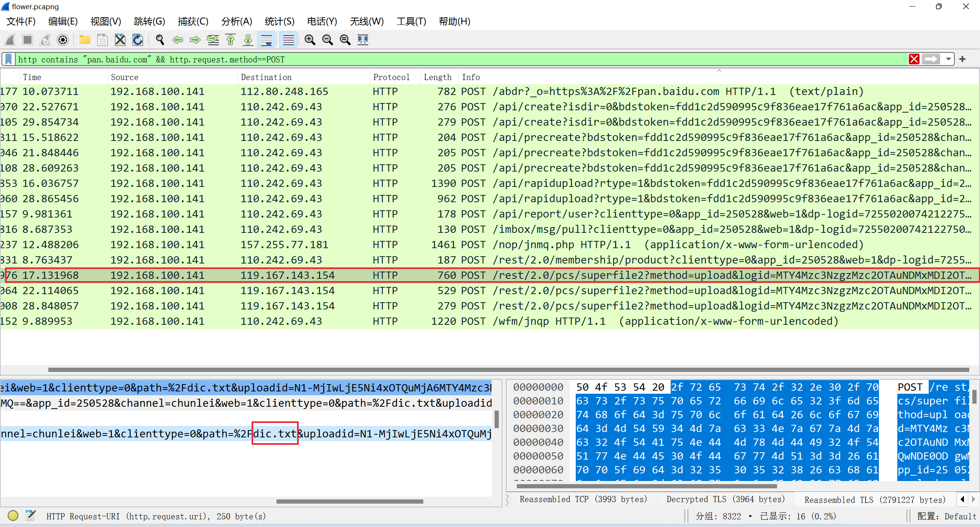Toggle packet list colorization
The width and height of the screenshot is (980, 527).
point(288,40)
